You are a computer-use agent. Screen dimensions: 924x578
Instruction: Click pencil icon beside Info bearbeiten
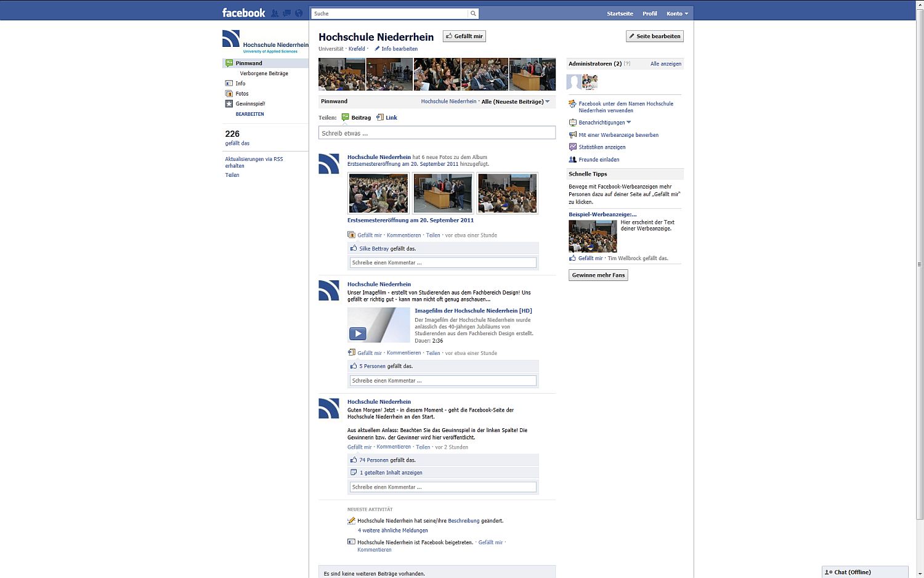(x=377, y=49)
